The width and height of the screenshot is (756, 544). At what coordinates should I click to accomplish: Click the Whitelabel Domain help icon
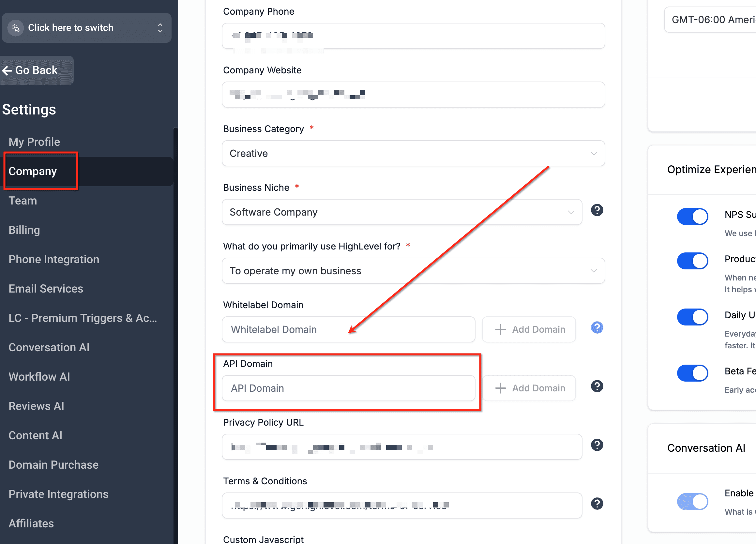tap(597, 328)
